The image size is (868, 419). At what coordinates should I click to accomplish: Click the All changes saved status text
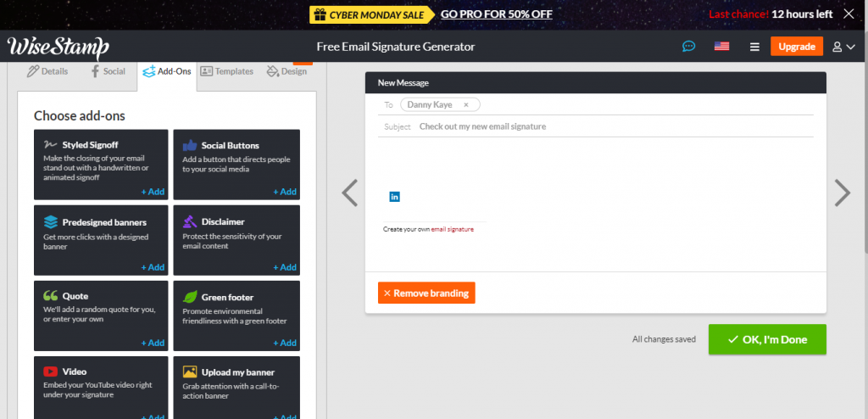pos(664,339)
